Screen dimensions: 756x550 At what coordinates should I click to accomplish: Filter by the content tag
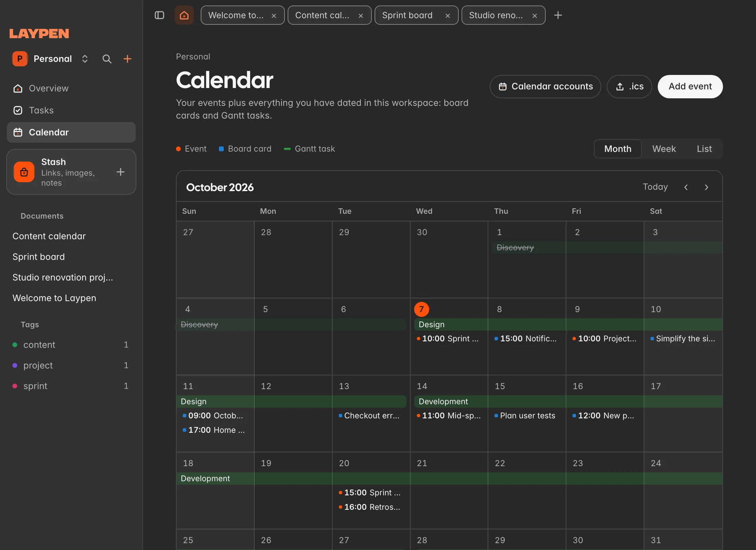(71, 345)
